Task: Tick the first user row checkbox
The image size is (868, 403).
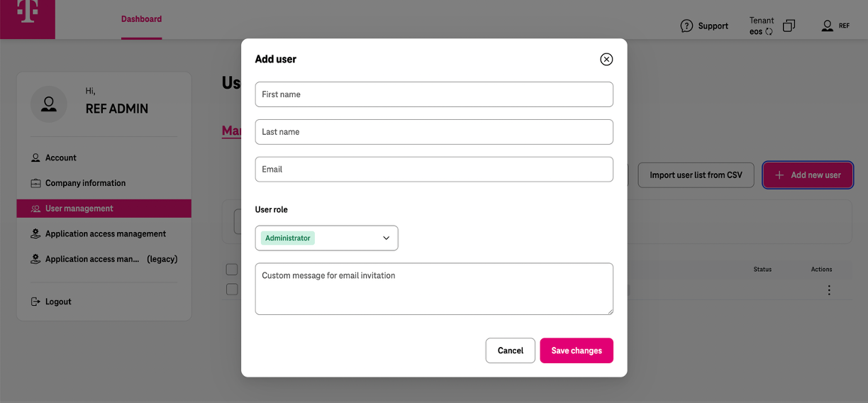Action: tap(232, 289)
